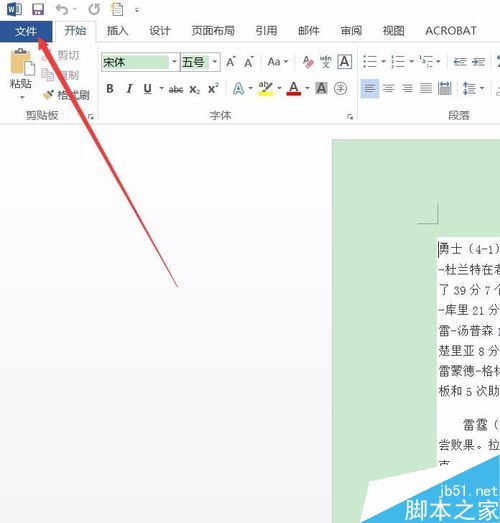Viewport: 500px width, 523px height.
Task: Click the Distributed alignment icon
Action: pos(445,89)
